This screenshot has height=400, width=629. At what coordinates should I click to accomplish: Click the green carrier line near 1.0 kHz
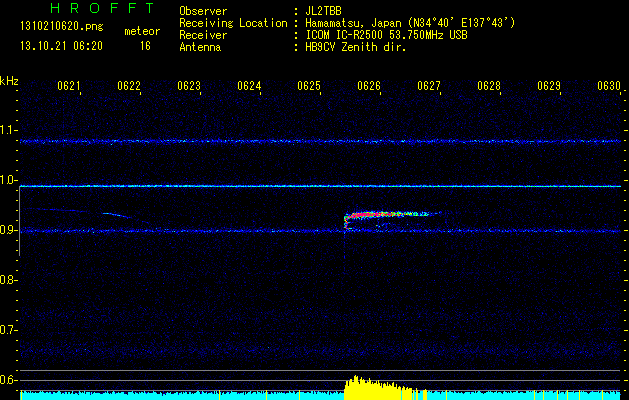coord(300,186)
